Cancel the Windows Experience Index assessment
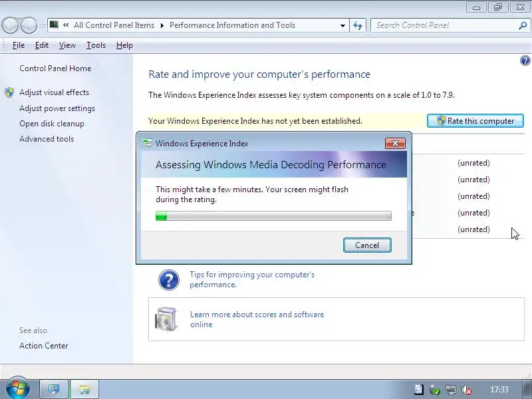 367,245
